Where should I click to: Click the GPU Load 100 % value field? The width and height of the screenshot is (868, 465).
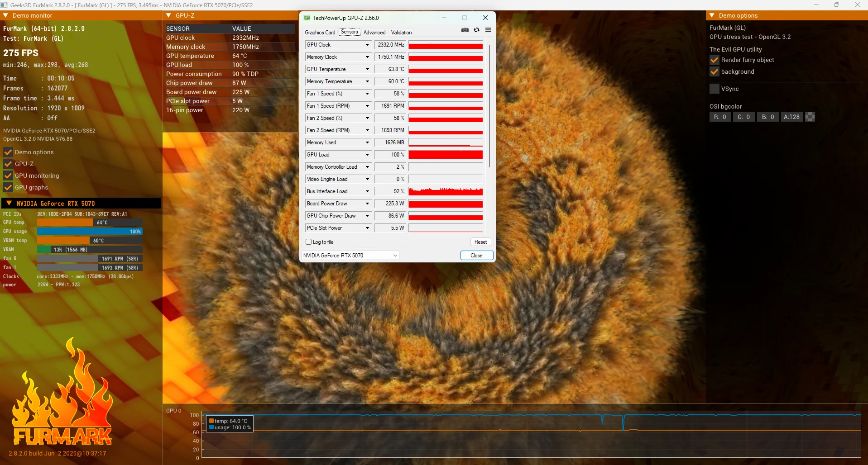pyautogui.click(x=390, y=155)
